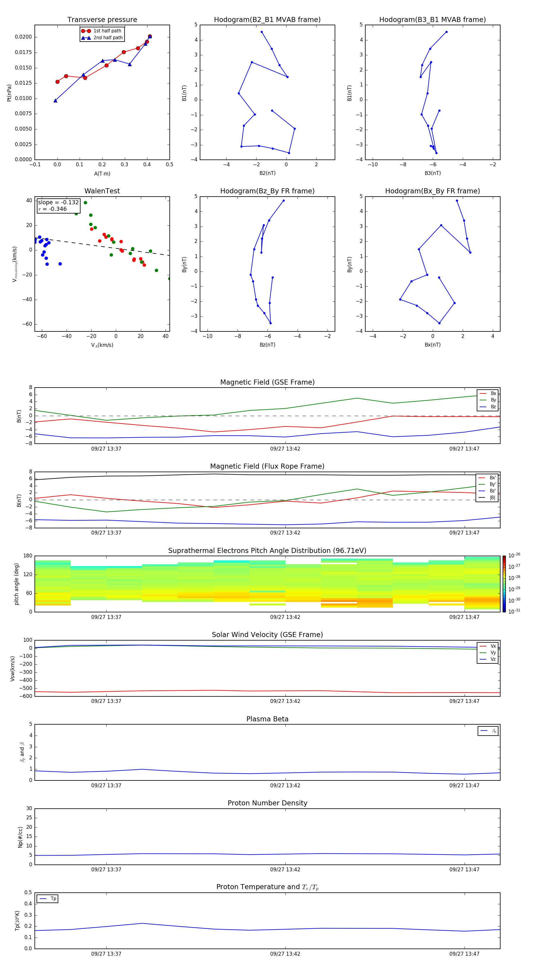Viewport: 535px width, 980px height.
Task: Click the 'Solar Wind Velocity (GSE Frame)' title
Action: tap(267, 635)
